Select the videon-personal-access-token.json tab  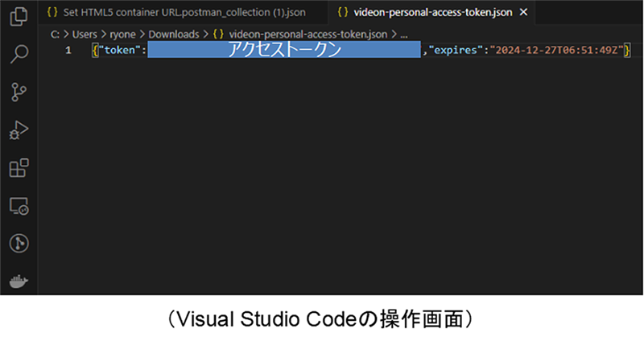(x=425, y=12)
